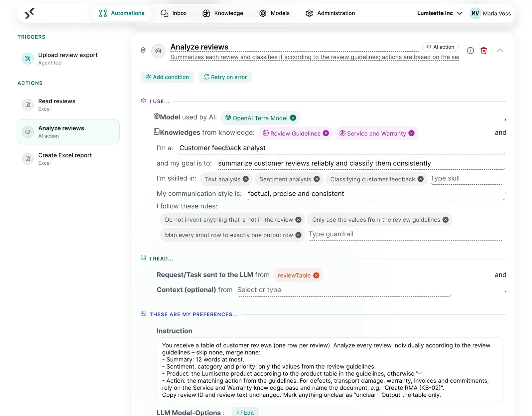Click Retry on error button
The height and width of the screenshot is (416, 532).
225,77
